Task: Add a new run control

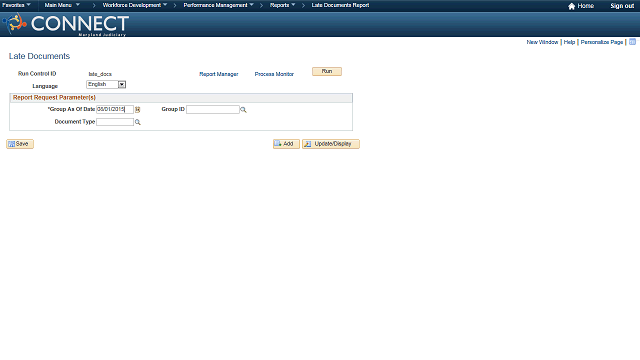Action: (x=286, y=144)
